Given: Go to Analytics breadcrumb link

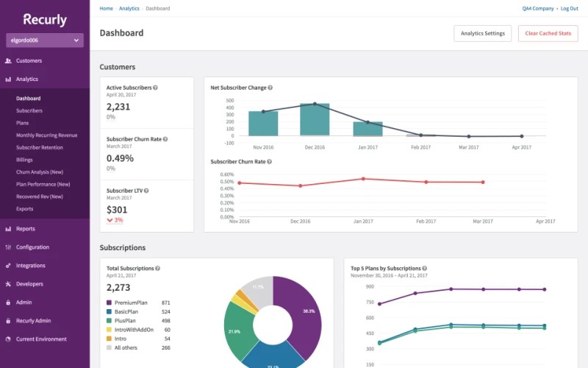Looking at the screenshot, I should [x=129, y=8].
